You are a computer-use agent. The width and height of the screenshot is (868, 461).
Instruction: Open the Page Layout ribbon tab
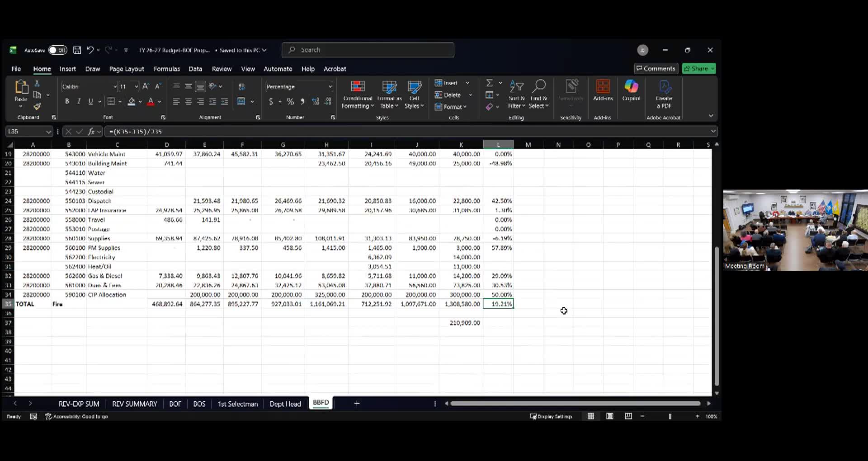click(x=126, y=69)
